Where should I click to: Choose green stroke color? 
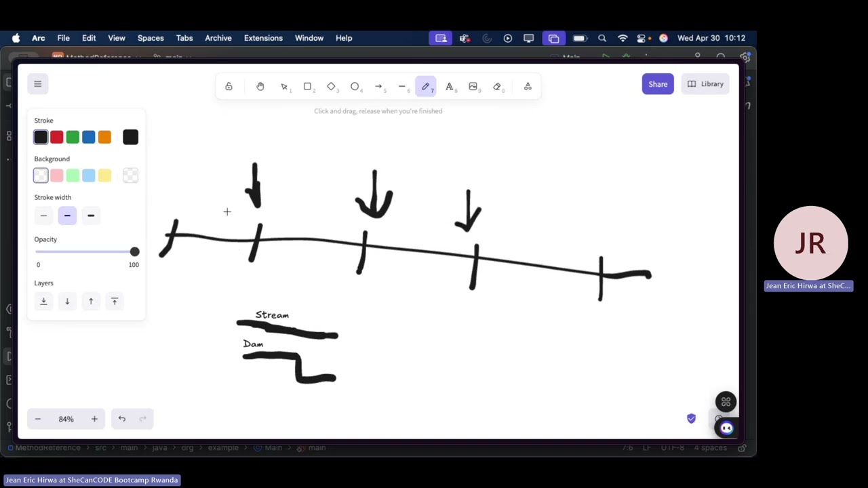click(73, 138)
